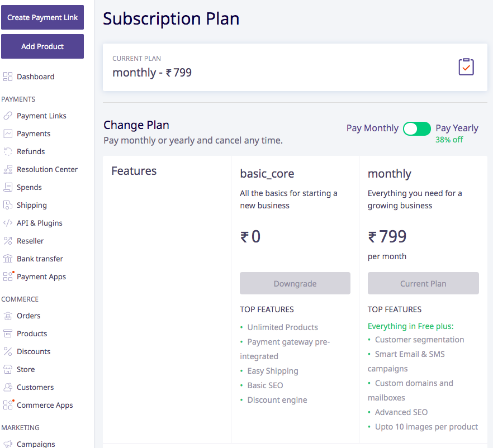Click the Payment Links chain icon

coord(8,116)
